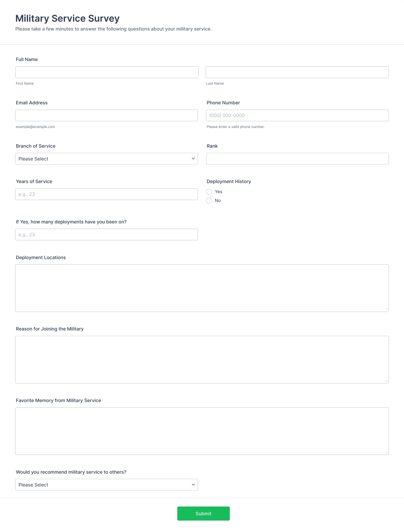Image resolution: width=404 pixels, height=532 pixels.
Task: Click the Phone Number field
Action: pos(297,115)
